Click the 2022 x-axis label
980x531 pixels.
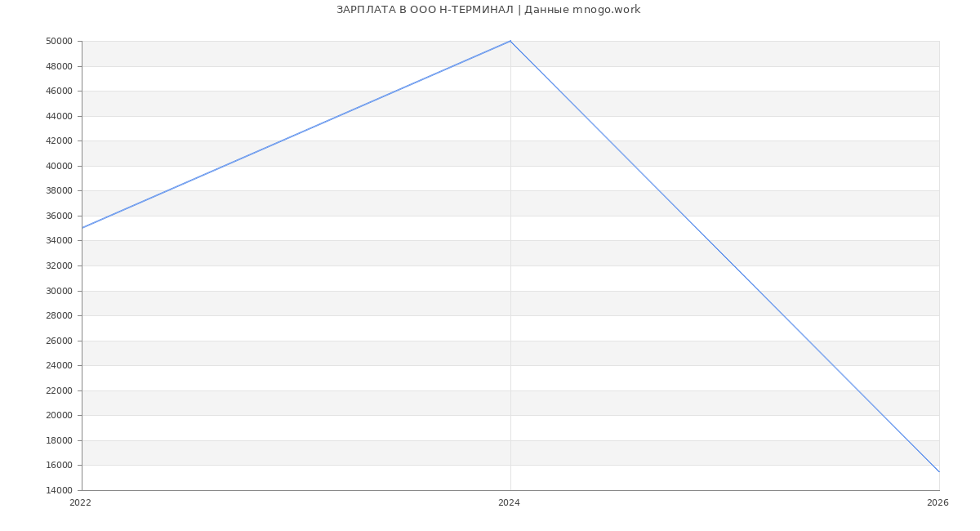pos(81,502)
